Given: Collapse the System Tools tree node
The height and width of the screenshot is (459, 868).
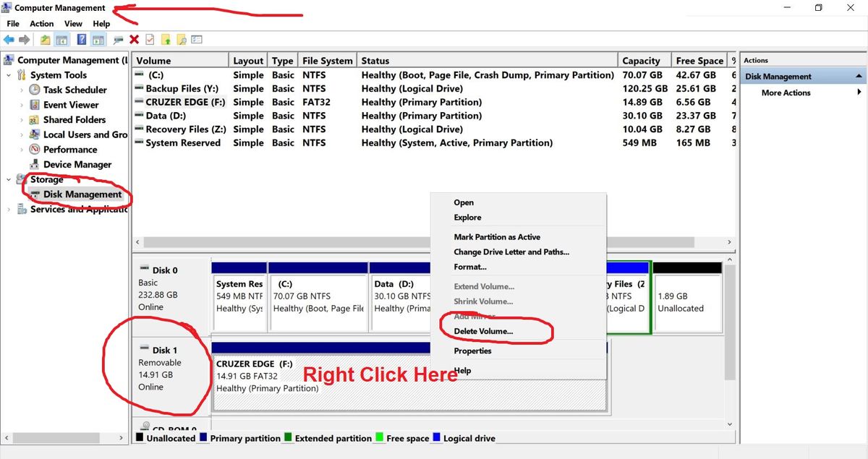Looking at the screenshot, I should pos(9,75).
